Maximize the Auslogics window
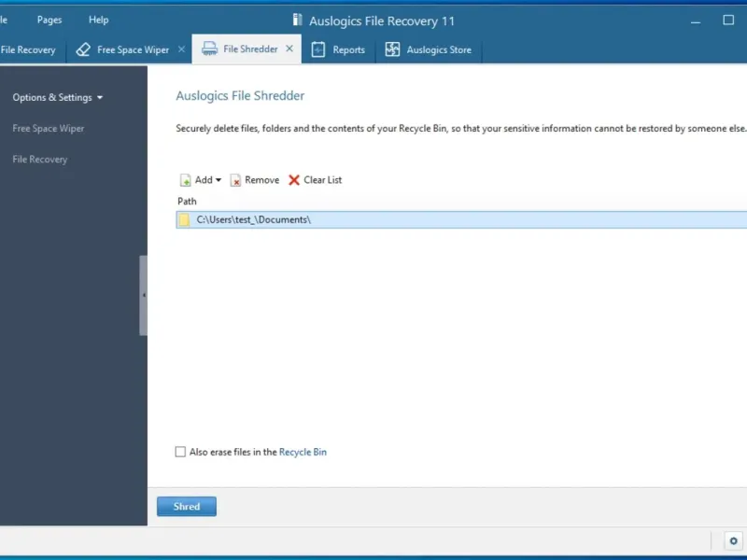This screenshot has height=560, width=747. coord(728,20)
